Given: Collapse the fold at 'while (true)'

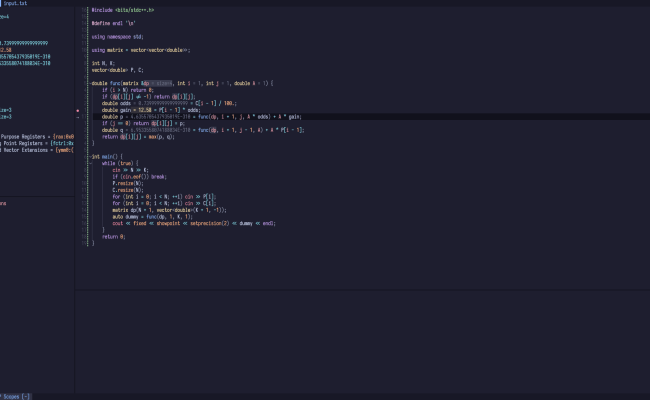Looking at the screenshot, I should point(90,163).
